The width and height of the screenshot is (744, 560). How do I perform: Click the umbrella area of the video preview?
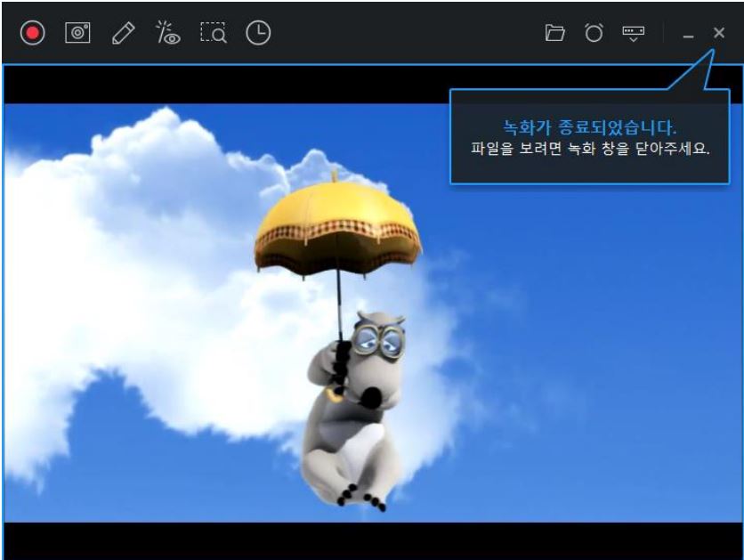338,231
